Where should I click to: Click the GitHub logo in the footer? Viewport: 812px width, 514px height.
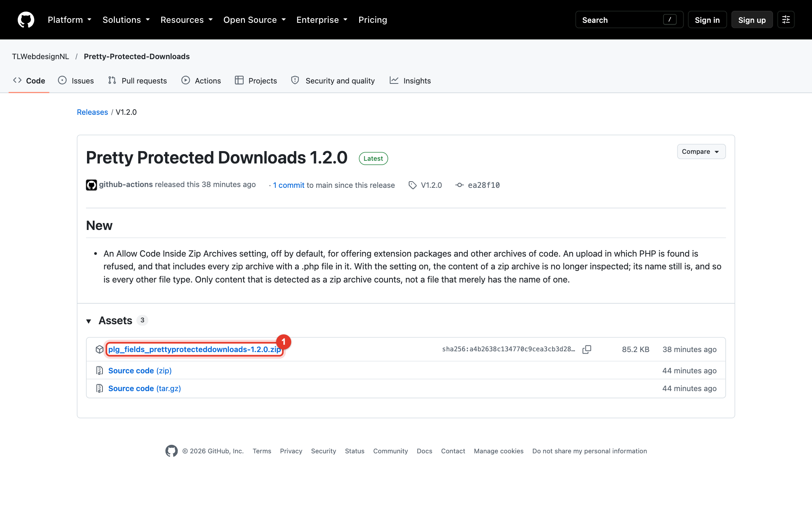[172, 451]
